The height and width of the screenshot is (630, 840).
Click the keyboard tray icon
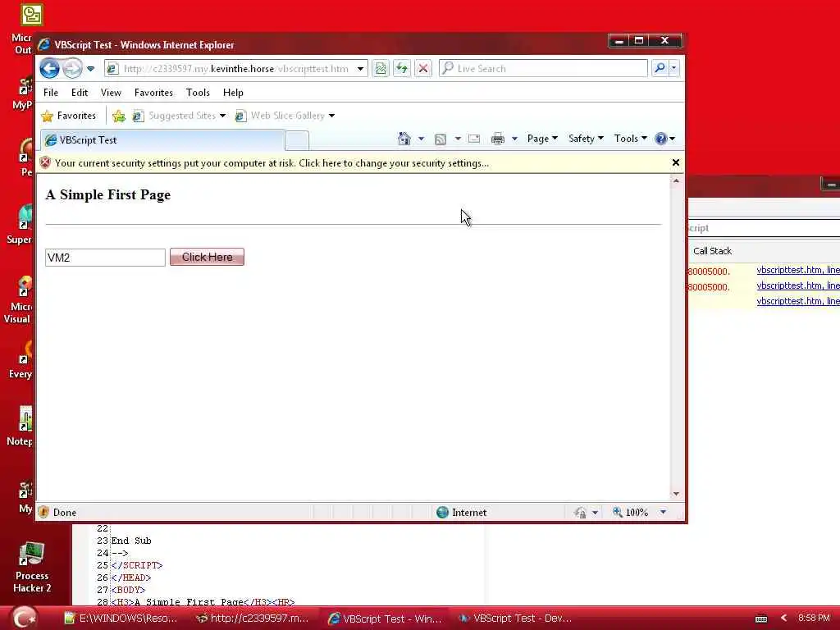pos(760,619)
